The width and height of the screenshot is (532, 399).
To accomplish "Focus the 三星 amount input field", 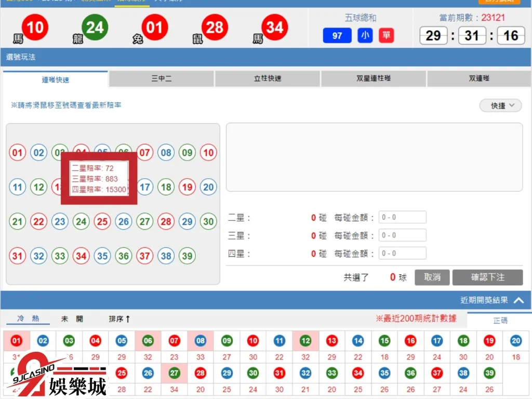I will tap(403, 235).
